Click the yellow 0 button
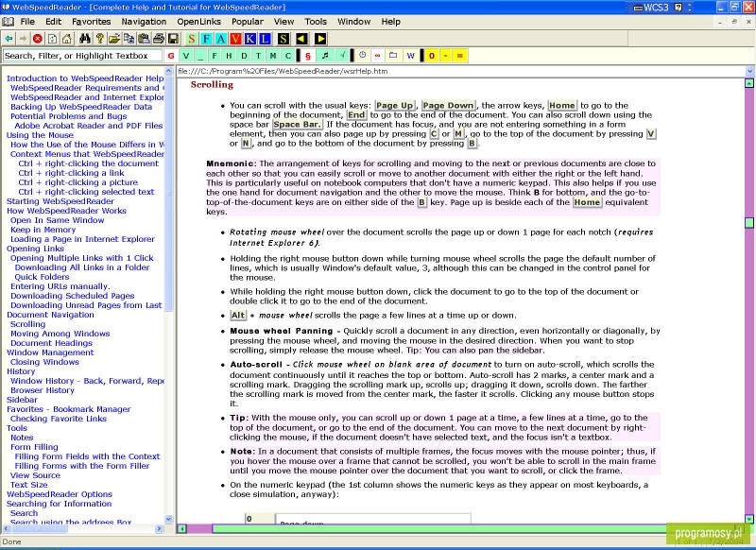The height and width of the screenshot is (550, 756). tap(432, 56)
